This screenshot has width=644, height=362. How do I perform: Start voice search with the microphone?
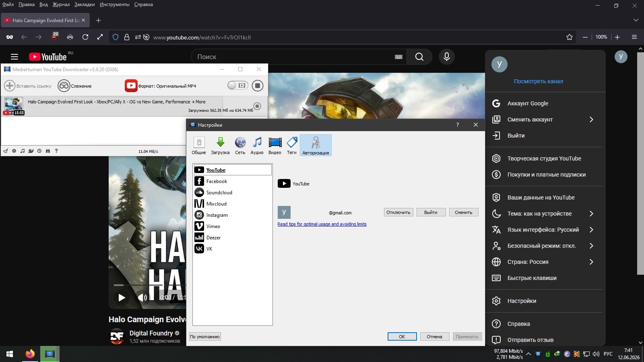pos(447,57)
